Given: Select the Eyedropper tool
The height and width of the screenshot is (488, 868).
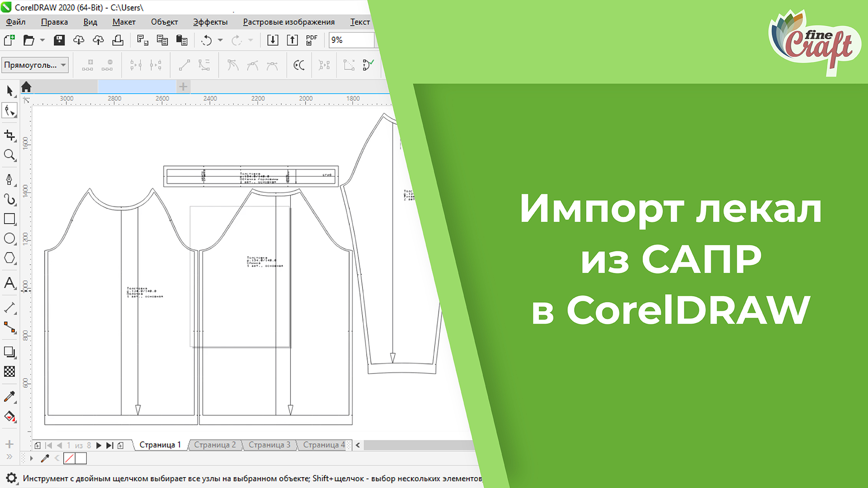Looking at the screenshot, I should point(10,396).
